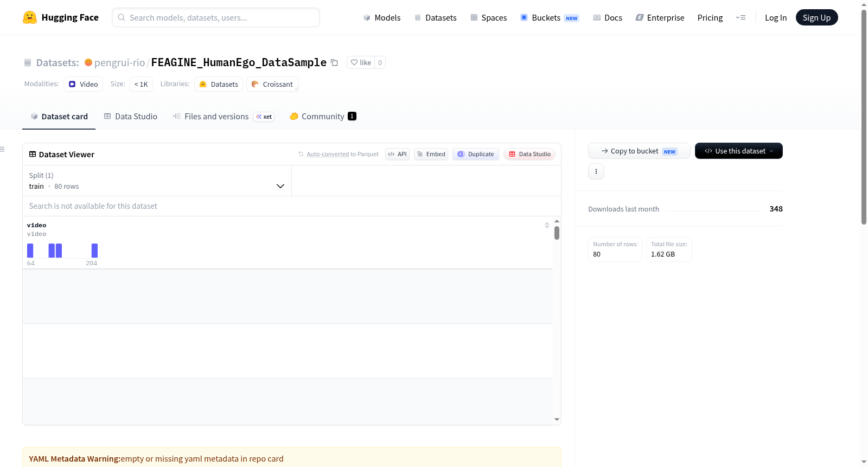868x467 pixels.
Task: Open the Pricing page
Action: click(710, 17)
